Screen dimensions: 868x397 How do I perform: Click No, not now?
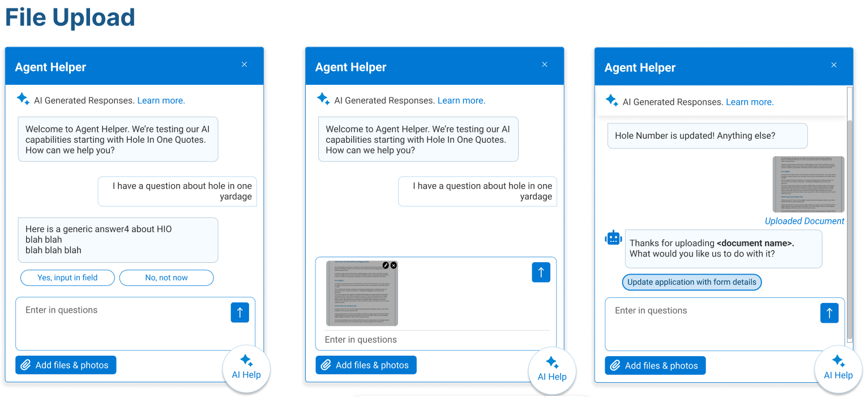click(166, 278)
